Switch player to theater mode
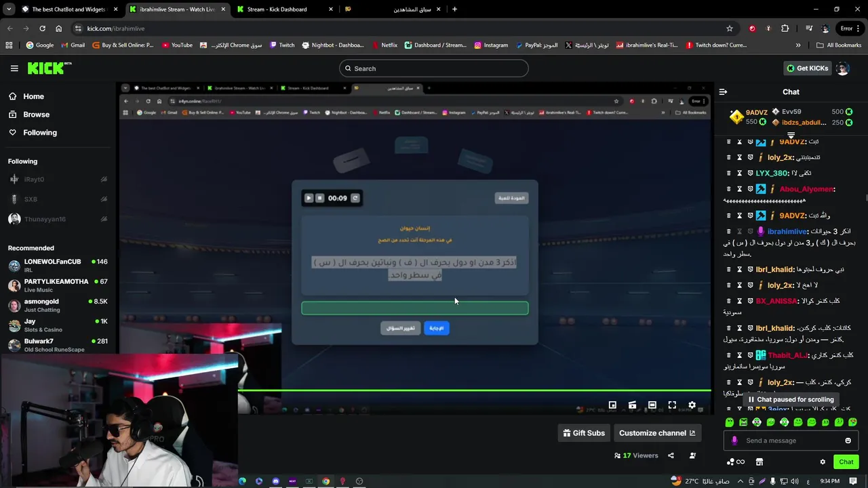The height and width of the screenshot is (488, 868). 652,405
